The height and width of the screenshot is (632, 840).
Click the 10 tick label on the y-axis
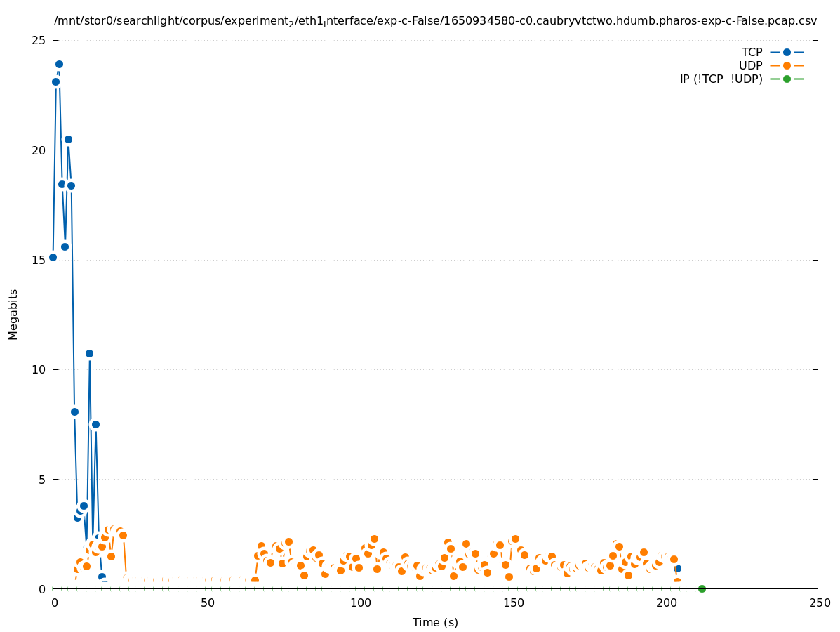tap(39, 369)
